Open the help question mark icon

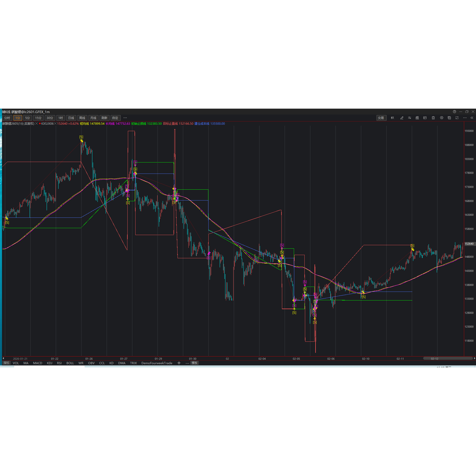click(455, 112)
